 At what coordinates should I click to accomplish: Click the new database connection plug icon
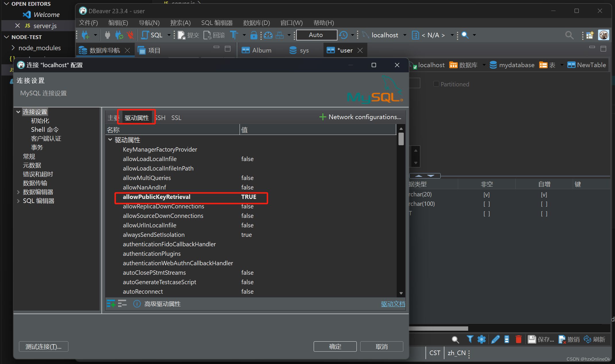pyautogui.click(x=85, y=35)
